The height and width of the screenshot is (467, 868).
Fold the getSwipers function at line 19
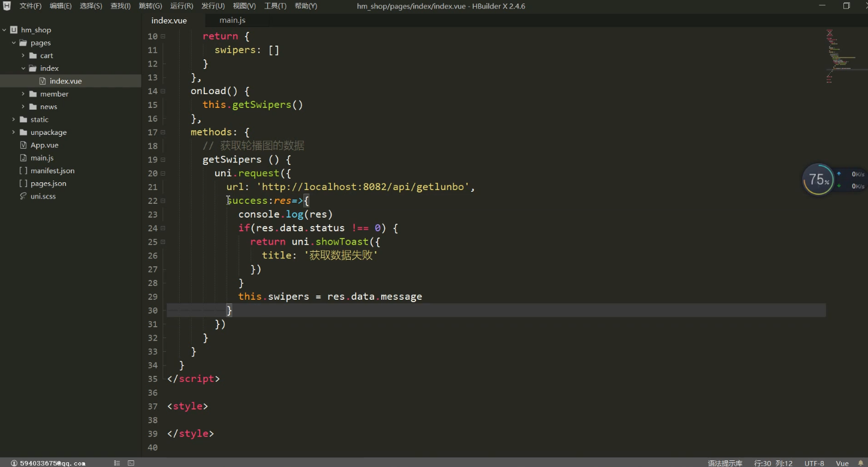162,159
